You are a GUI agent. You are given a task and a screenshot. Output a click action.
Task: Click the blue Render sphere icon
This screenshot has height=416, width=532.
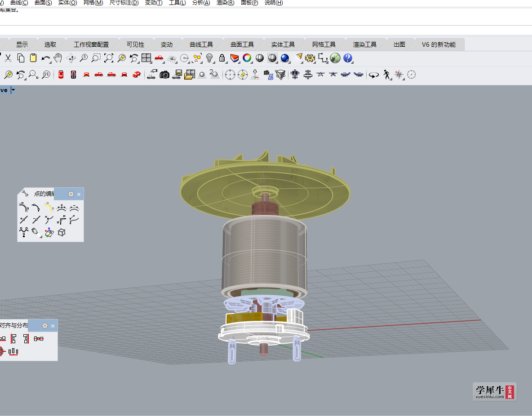(x=285, y=58)
